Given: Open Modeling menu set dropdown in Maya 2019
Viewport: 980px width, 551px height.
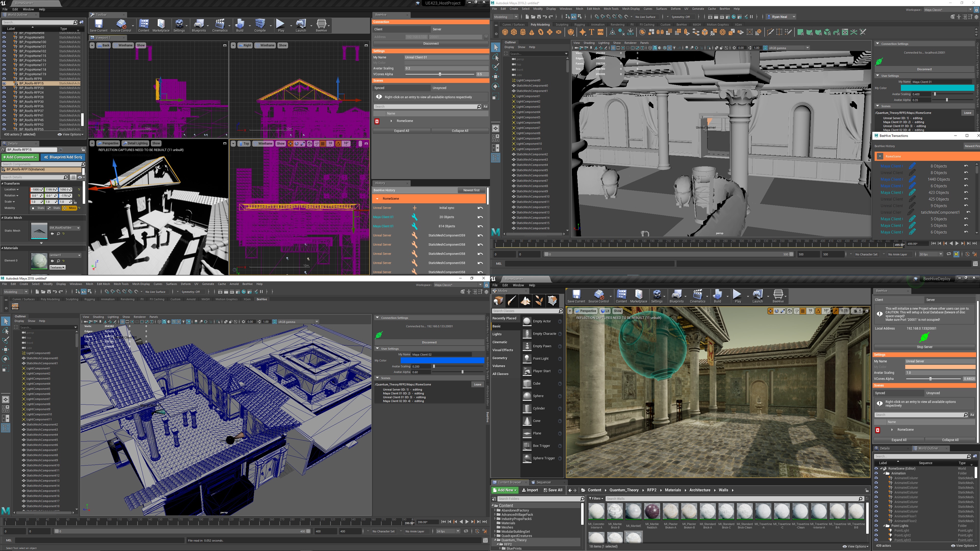Looking at the screenshot, I should (506, 17).
